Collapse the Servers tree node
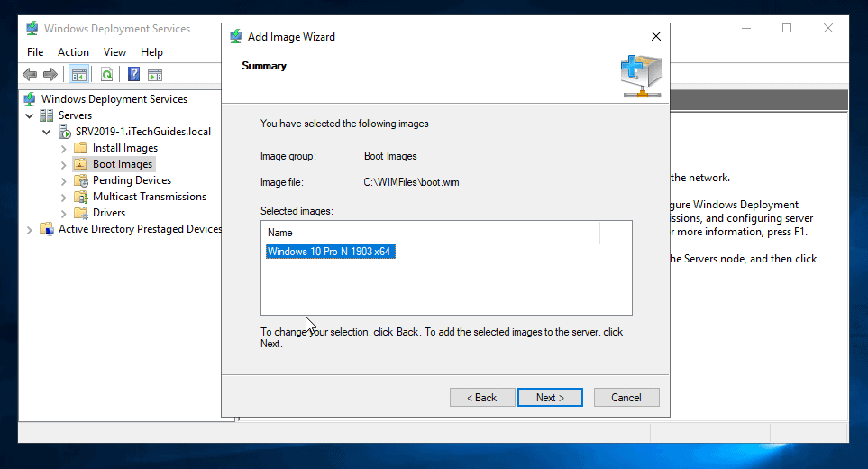Viewport: 868px width, 469px height. tap(30, 115)
